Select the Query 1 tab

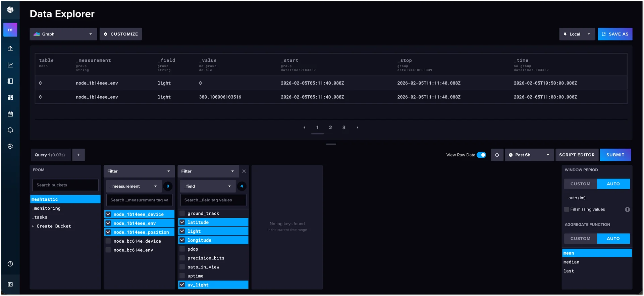51,155
